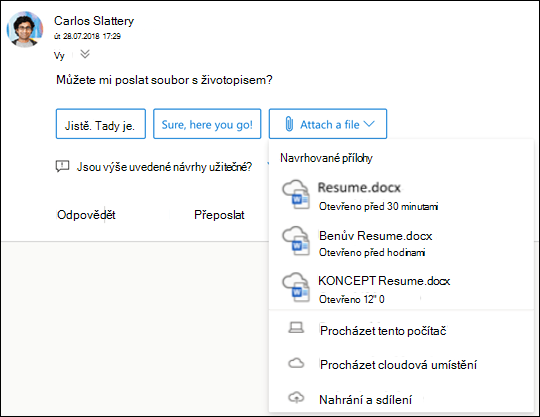Click the timestamp 28.07.2018 17:29

(x=87, y=36)
